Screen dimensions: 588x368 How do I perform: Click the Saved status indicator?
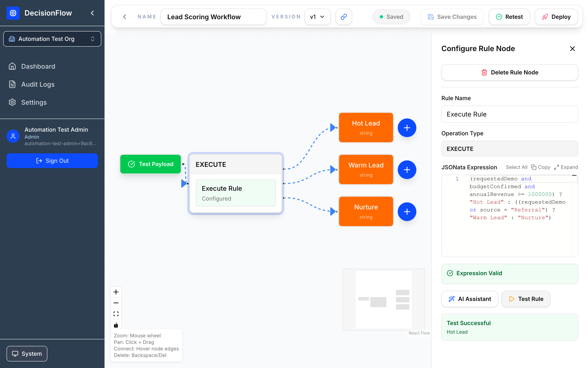coord(391,17)
